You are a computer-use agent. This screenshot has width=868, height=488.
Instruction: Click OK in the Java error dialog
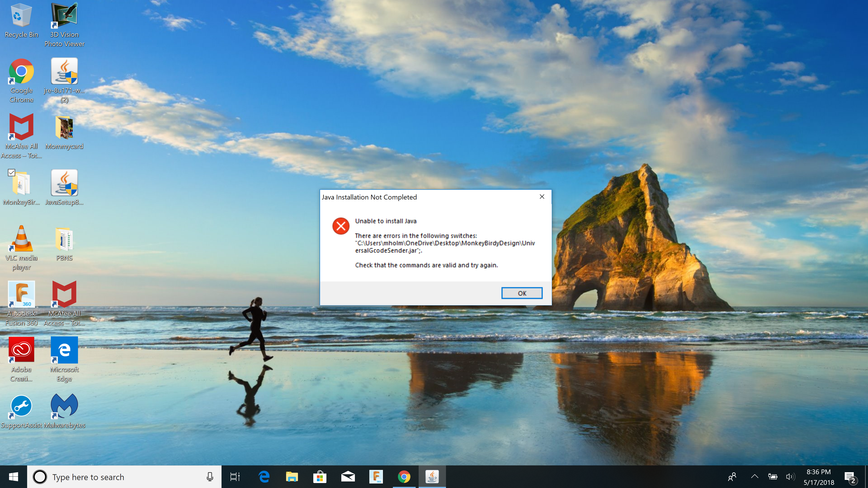pyautogui.click(x=522, y=293)
